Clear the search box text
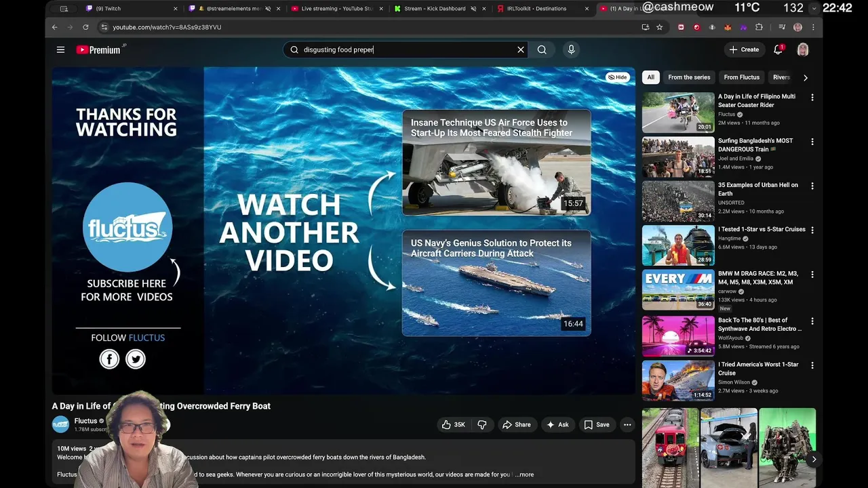 [x=521, y=49]
